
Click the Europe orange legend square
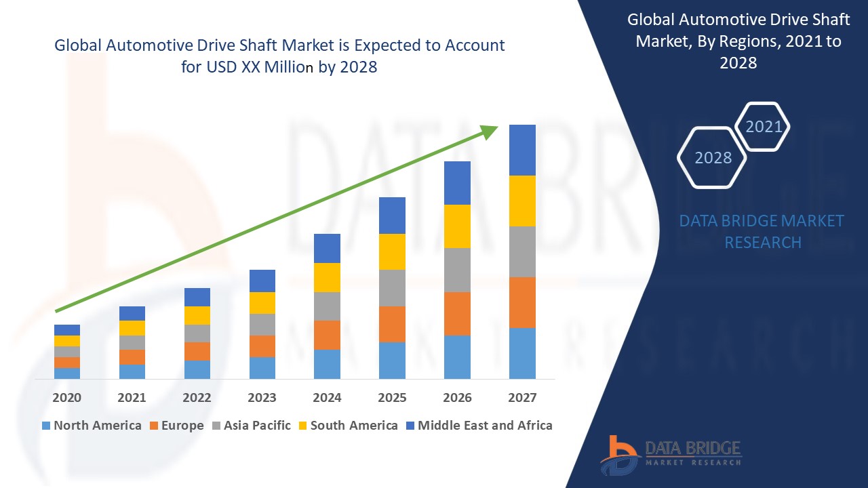tap(153, 426)
